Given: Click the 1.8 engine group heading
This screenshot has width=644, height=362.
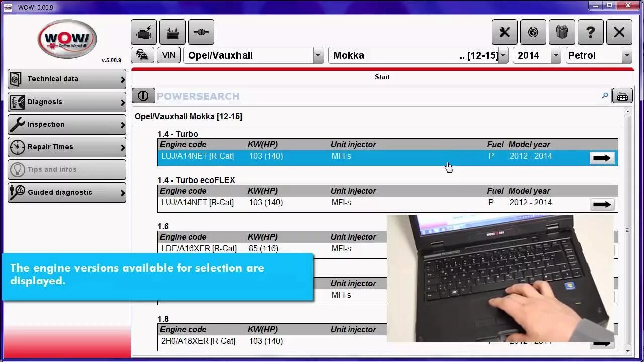Looking at the screenshot, I should tap(163, 319).
